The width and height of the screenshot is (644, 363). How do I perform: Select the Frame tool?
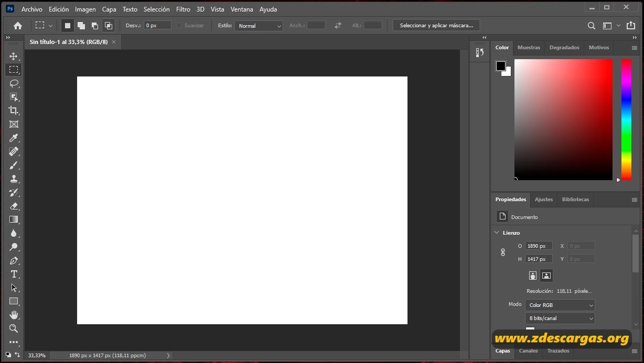tap(14, 124)
